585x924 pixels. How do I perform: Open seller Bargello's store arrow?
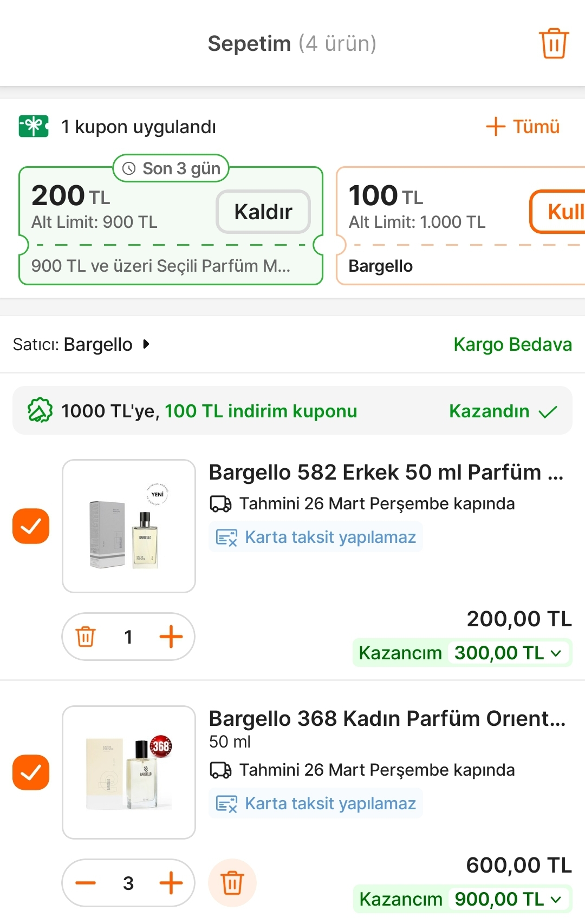tap(146, 344)
